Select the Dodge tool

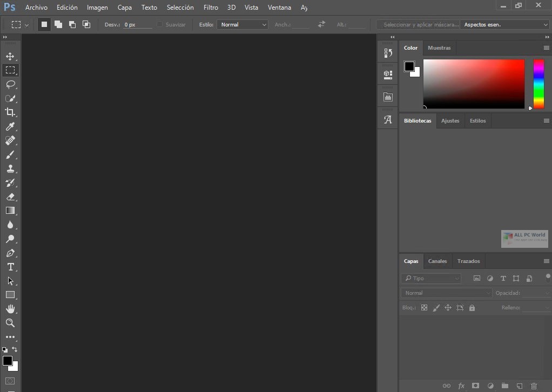(x=10, y=239)
